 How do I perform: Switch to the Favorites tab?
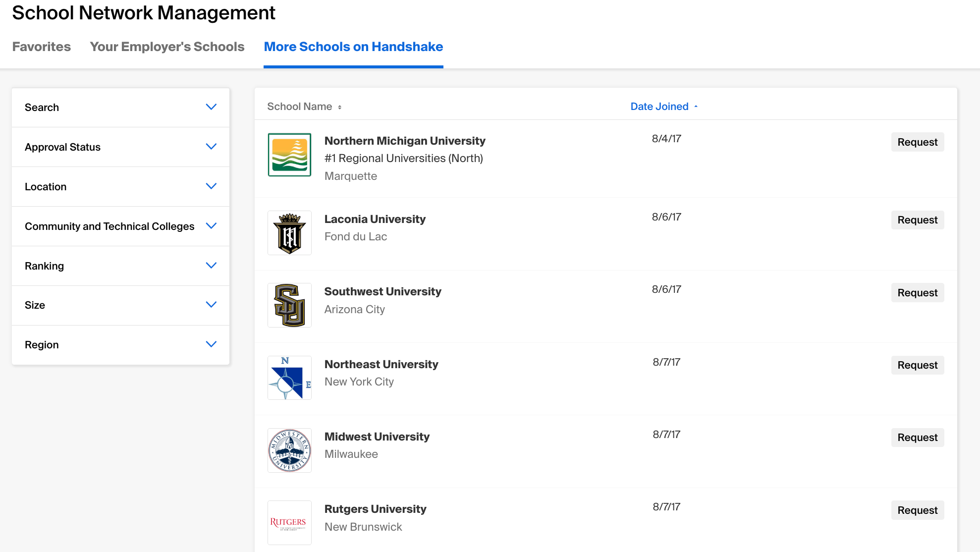tap(41, 47)
